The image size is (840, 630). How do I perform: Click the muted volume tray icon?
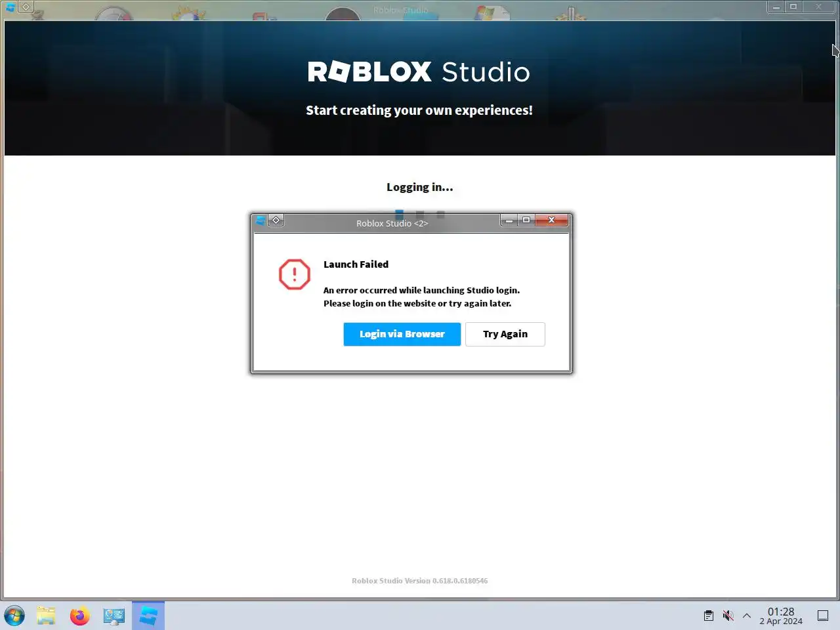(x=728, y=616)
